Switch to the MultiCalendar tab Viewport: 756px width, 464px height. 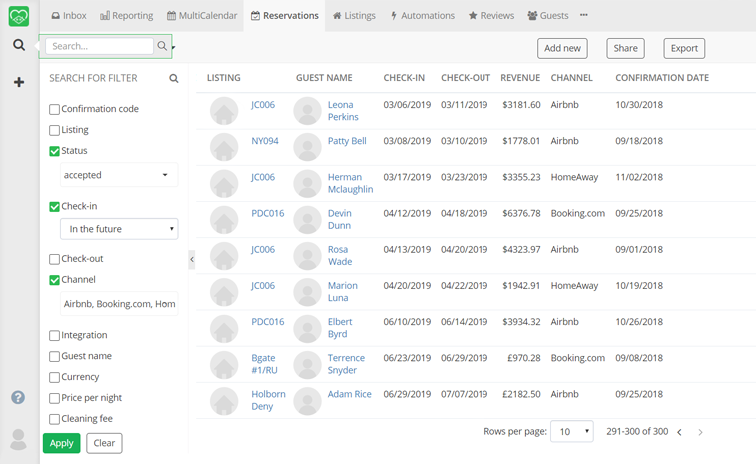coord(202,15)
